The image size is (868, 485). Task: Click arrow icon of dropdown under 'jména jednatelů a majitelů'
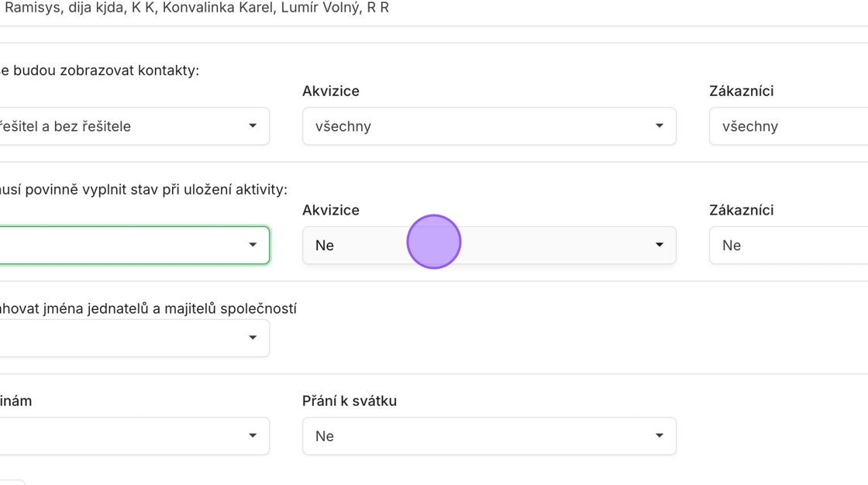(x=253, y=337)
